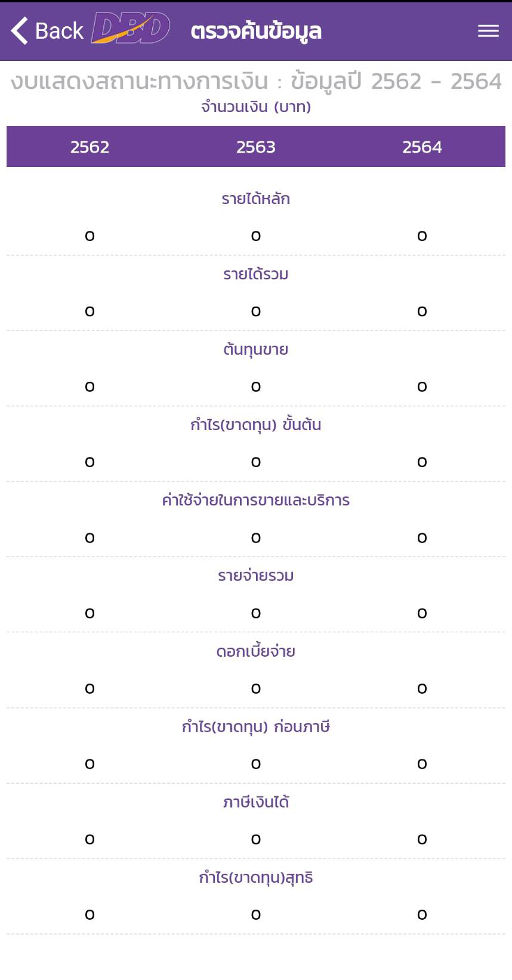Tap the กำไร(ขาดทุน) ก่อนภาษี label
Image resolution: width=512 pixels, height=980 pixels.
point(256,727)
